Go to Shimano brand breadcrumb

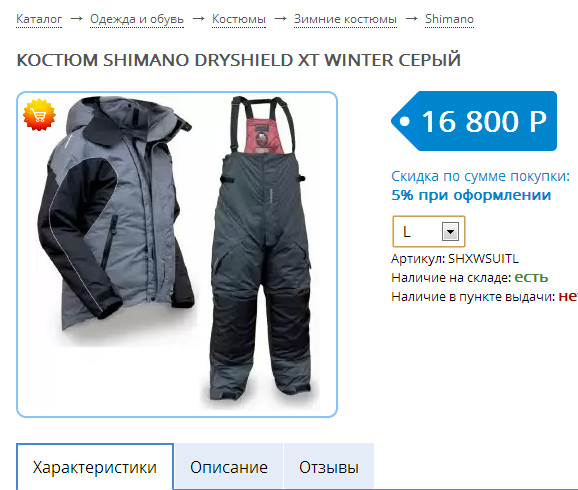[x=449, y=19]
